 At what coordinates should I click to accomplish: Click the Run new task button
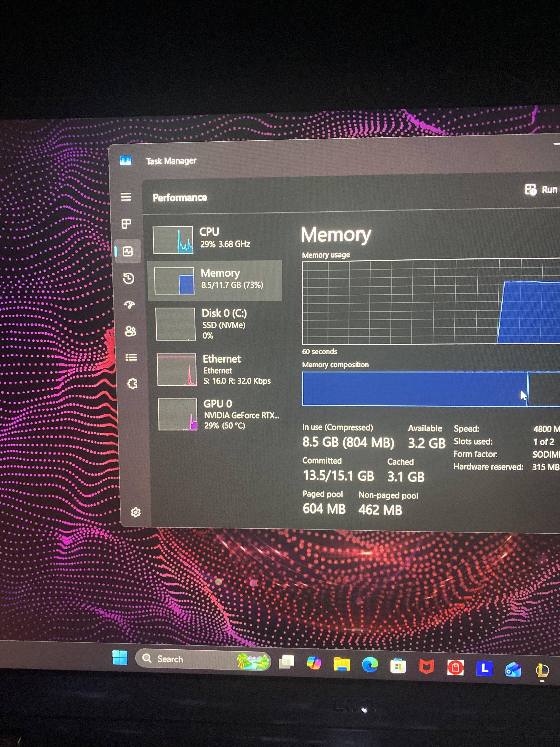click(x=542, y=190)
